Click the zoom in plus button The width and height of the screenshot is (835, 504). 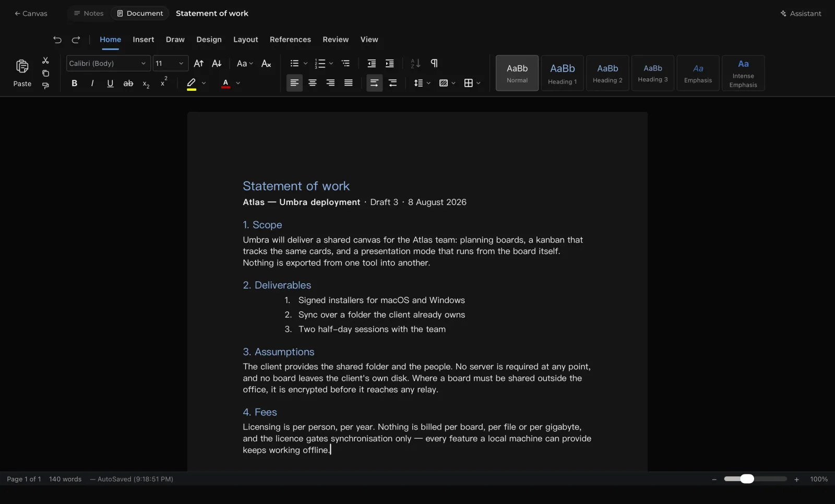(796, 479)
